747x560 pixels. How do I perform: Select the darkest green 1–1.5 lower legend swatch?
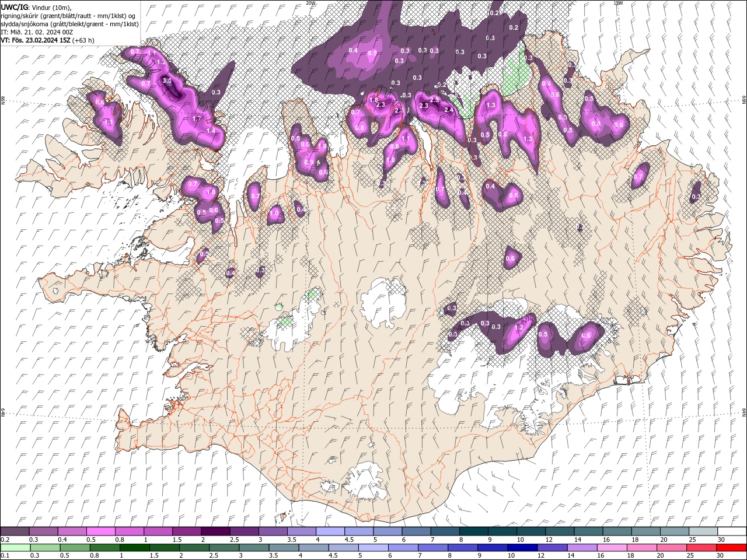(135, 548)
